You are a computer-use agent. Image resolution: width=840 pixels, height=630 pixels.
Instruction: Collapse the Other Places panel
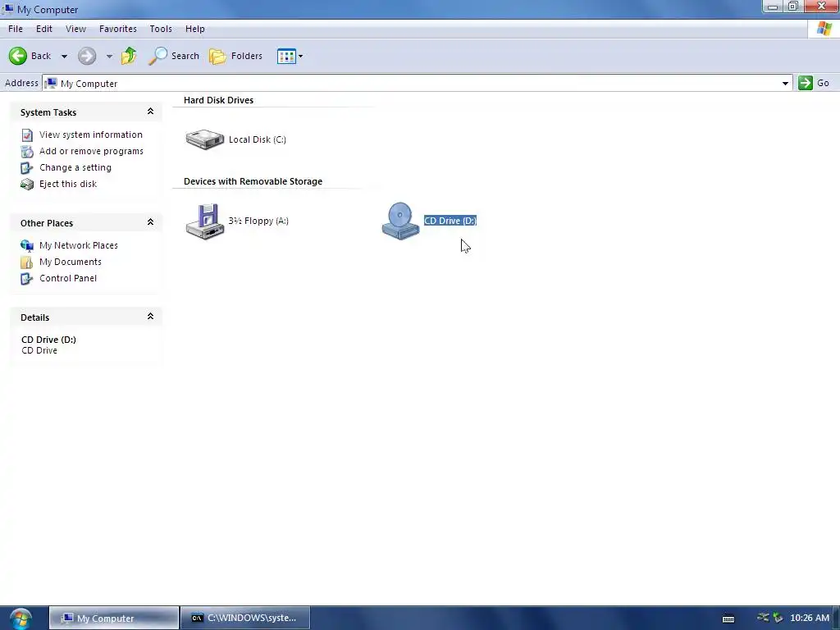coord(151,221)
